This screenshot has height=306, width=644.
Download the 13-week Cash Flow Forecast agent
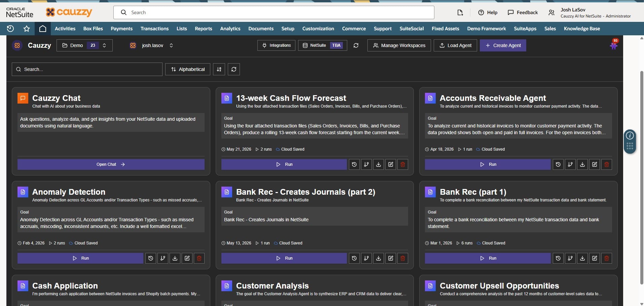(x=379, y=164)
